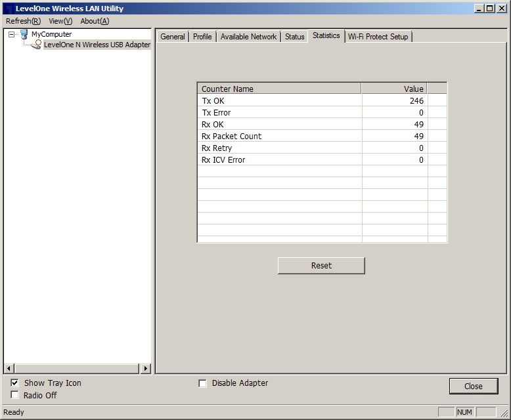Open the View(V) menu
Screen dimensions: 511x420
click(x=60, y=21)
